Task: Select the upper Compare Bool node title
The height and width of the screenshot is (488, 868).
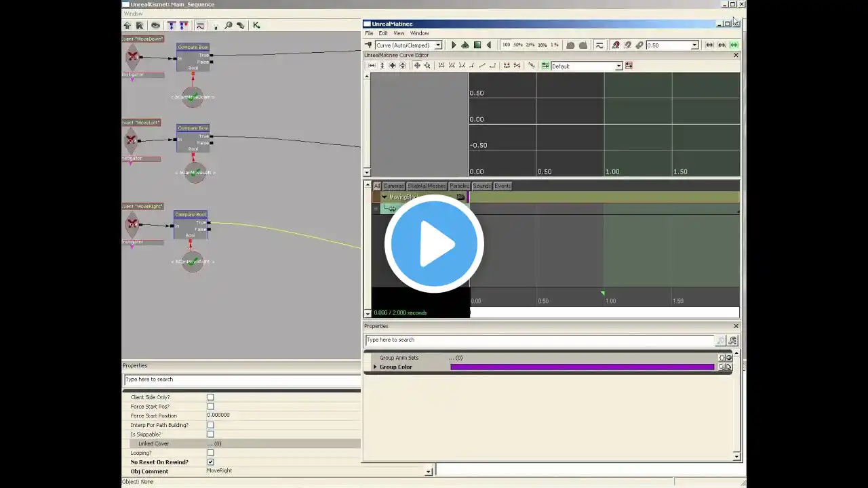Action: click(193, 47)
